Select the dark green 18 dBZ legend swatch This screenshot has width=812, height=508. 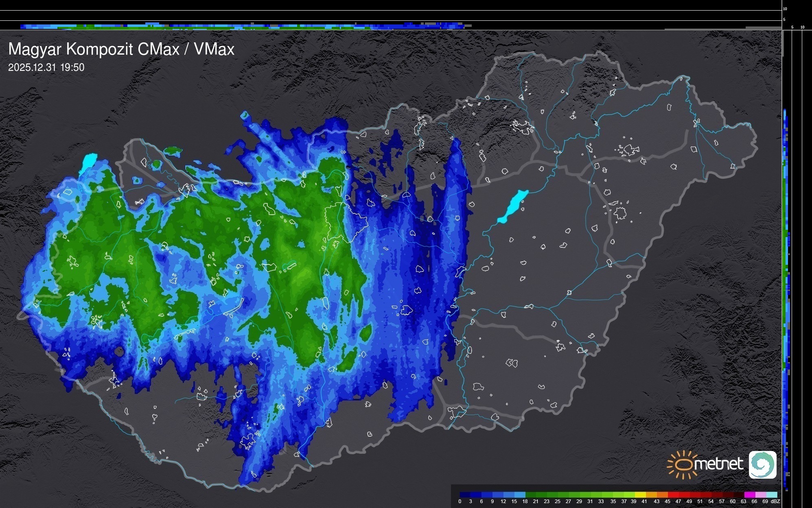[x=531, y=495]
